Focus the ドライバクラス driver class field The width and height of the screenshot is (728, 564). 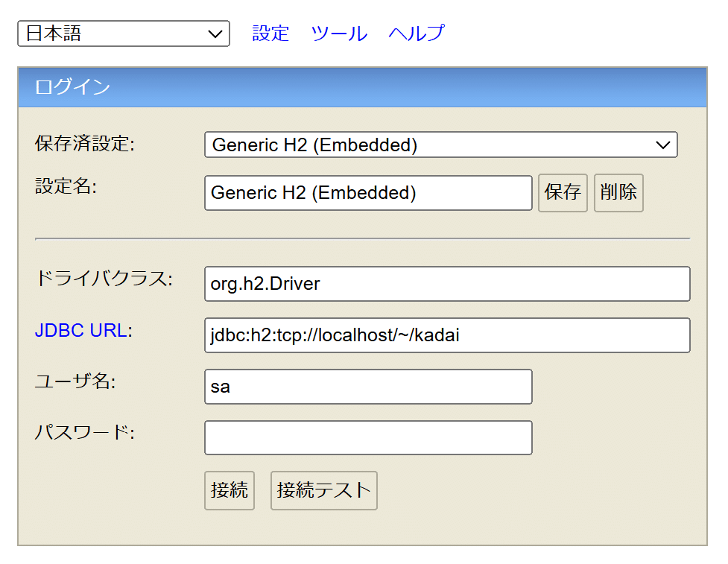point(447,284)
